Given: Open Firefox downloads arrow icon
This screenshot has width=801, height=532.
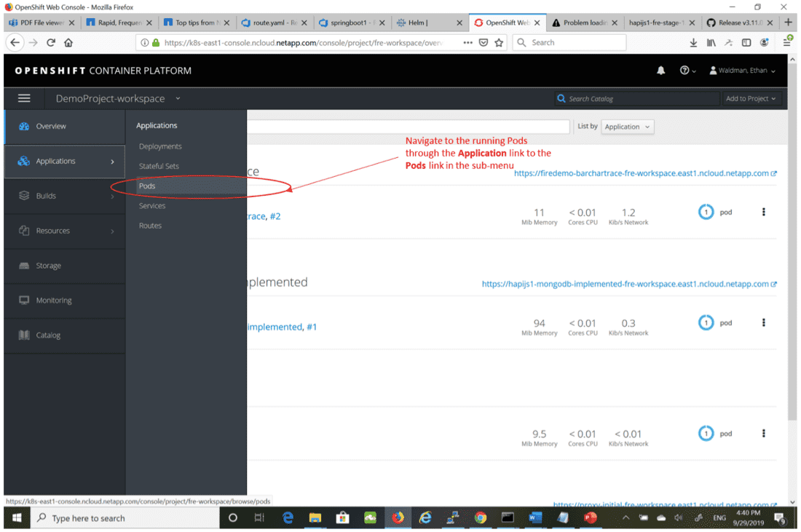Looking at the screenshot, I should pyautogui.click(x=693, y=43).
